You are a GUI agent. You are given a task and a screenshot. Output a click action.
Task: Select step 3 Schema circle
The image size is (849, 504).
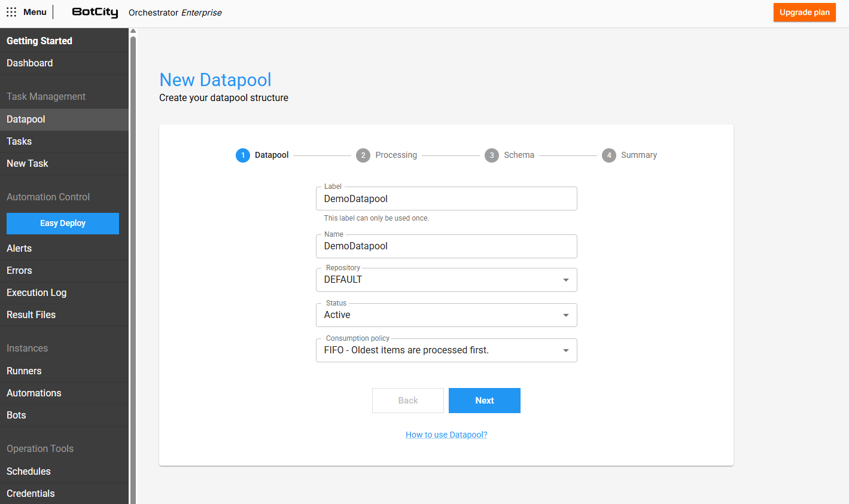point(492,155)
